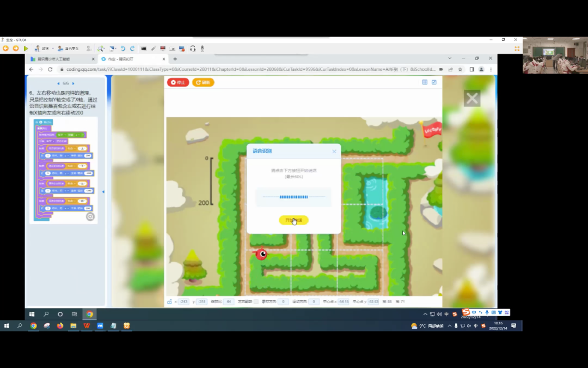Click the blue undo arrow in monitor toolbar
Screen dimensions: 588x368
tap(122, 49)
